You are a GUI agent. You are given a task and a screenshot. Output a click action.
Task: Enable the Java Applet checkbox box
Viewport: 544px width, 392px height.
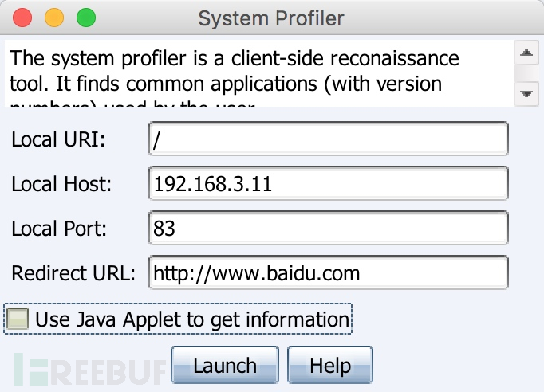point(18,319)
